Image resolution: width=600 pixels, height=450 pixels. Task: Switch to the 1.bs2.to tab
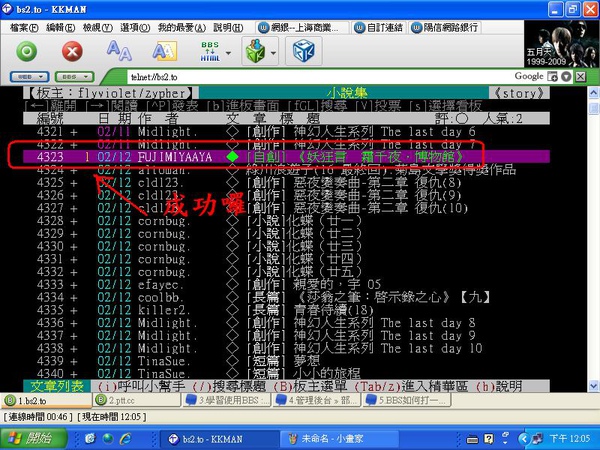point(46,400)
